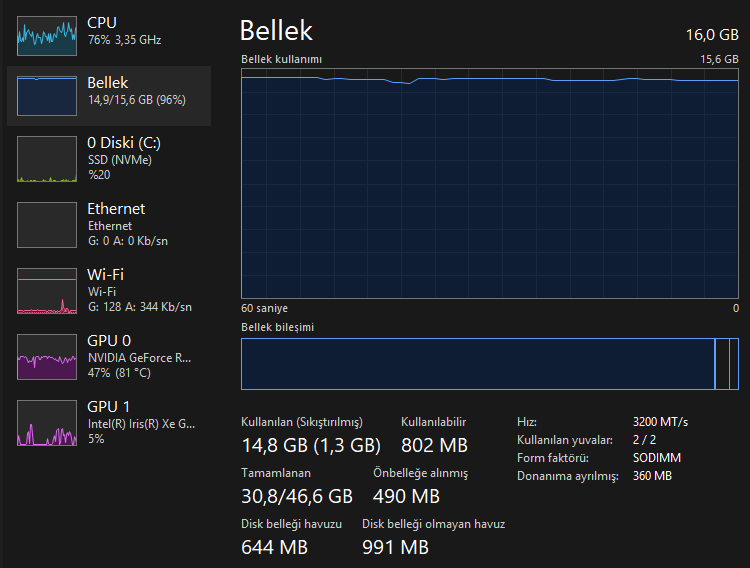The image size is (750, 568).
Task: Click the Önbelleğe alınmış 490 MB value
Action: (x=406, y=496)
